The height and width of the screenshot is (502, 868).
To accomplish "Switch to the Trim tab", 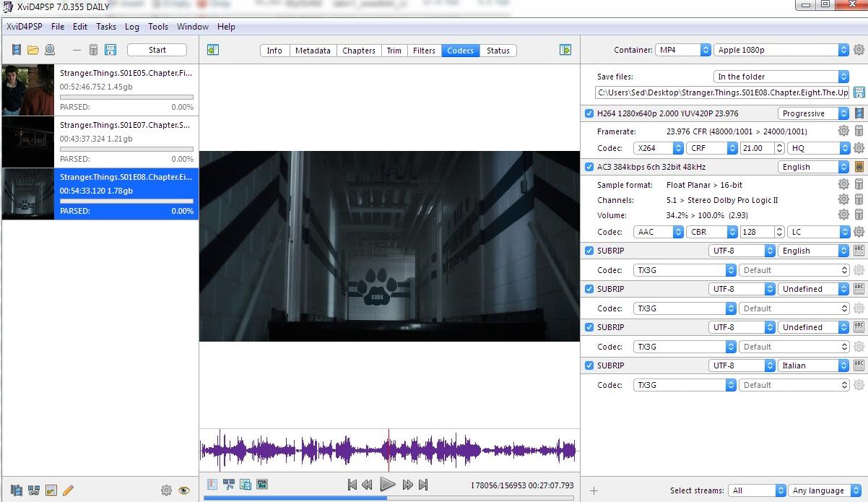I will [394, 51].
